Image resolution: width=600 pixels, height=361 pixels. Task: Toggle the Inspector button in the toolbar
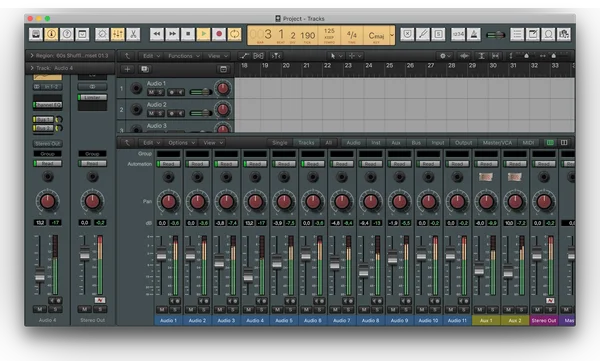pyautogui.click(x=51, y=34)
